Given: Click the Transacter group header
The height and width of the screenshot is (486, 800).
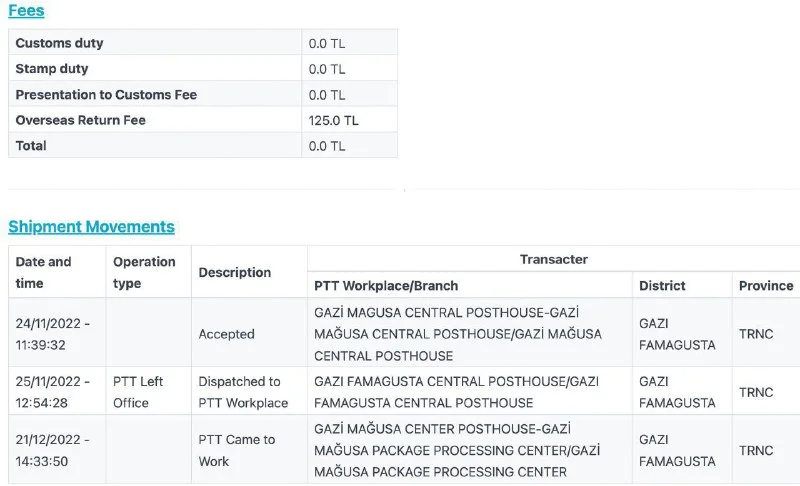Looking at the screenshot, I should 553,259.
